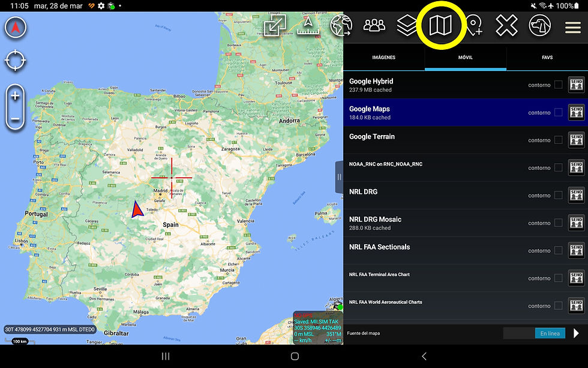Tap the status bar settings gear
Image resolution: width=588 pixels, height=368 pixels.
coord(101,5)
